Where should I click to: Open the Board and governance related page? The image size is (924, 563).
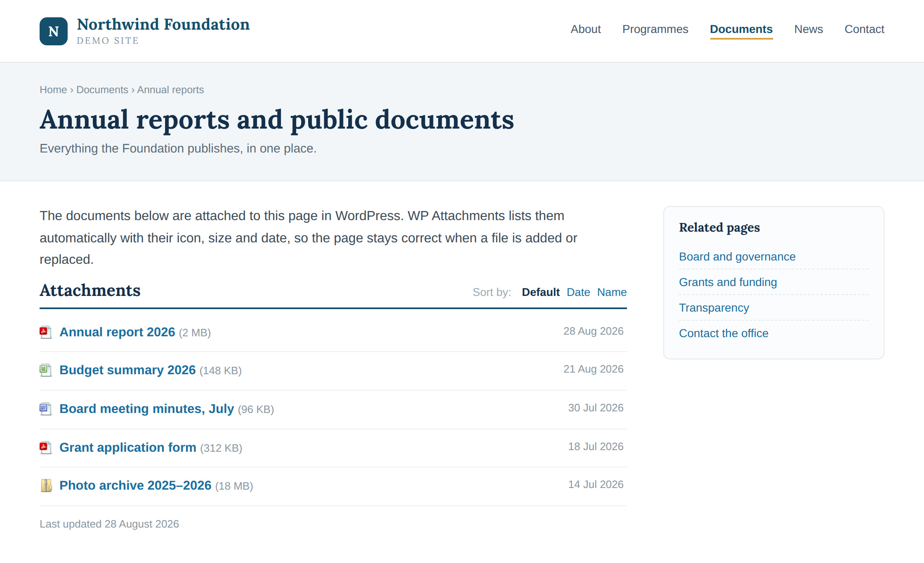[x=737, y=257]
